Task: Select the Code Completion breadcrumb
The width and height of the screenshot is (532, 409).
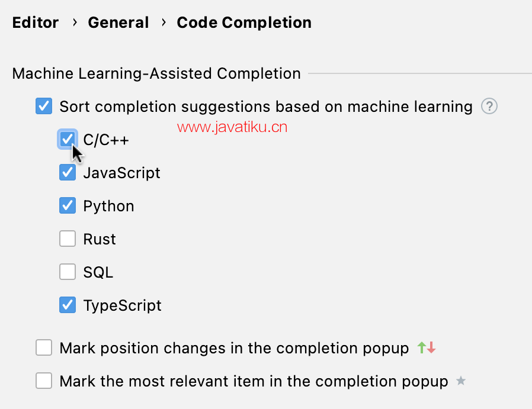Action: (244, 22)
